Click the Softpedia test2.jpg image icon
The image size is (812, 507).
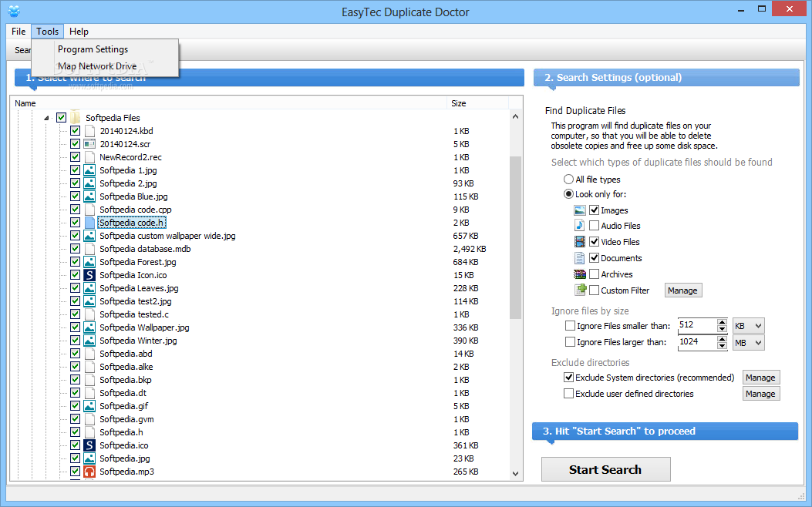click(x=89, y=301)
